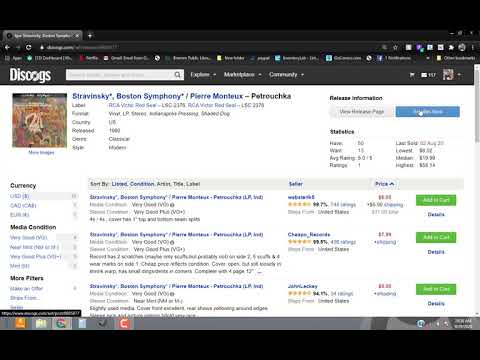480x360 pixels.
Task: Click the Discogs logo
Action: [30, 75]
